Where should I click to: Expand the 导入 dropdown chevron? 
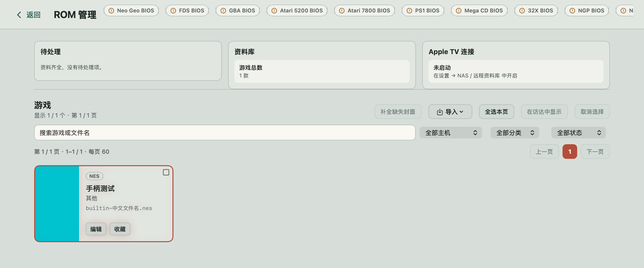461,112
